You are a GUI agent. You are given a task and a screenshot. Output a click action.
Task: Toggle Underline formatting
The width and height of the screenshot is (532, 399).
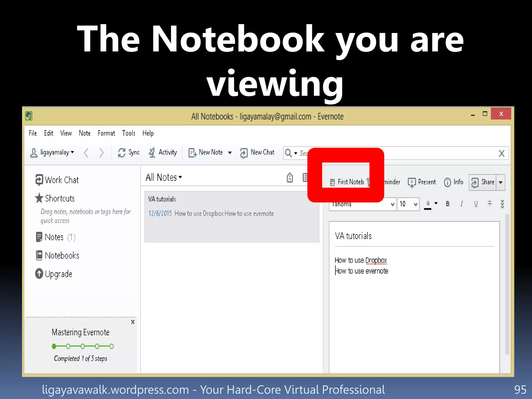click(476, 204)
